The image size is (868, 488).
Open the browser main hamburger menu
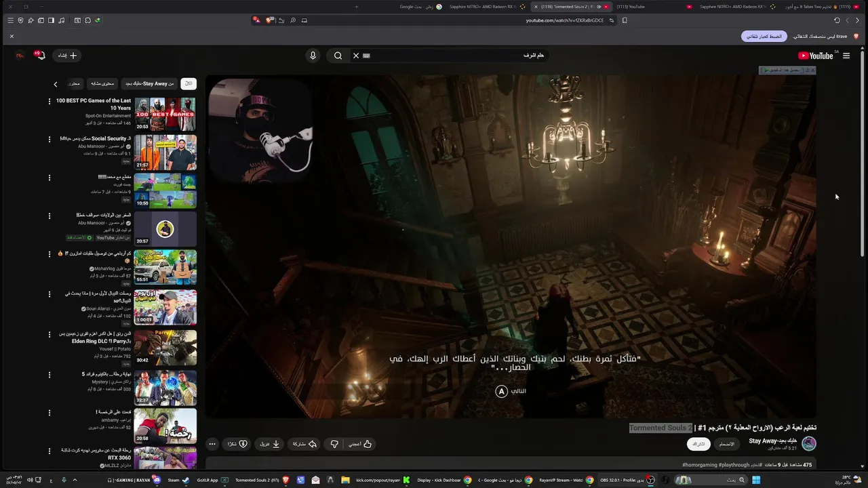tap(10, 20)
